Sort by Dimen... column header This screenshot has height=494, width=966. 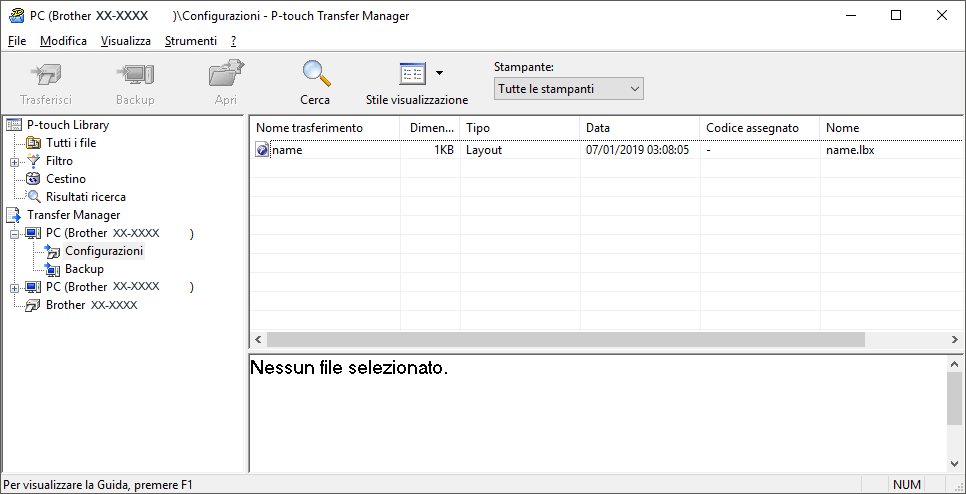[x=430, y=128]
